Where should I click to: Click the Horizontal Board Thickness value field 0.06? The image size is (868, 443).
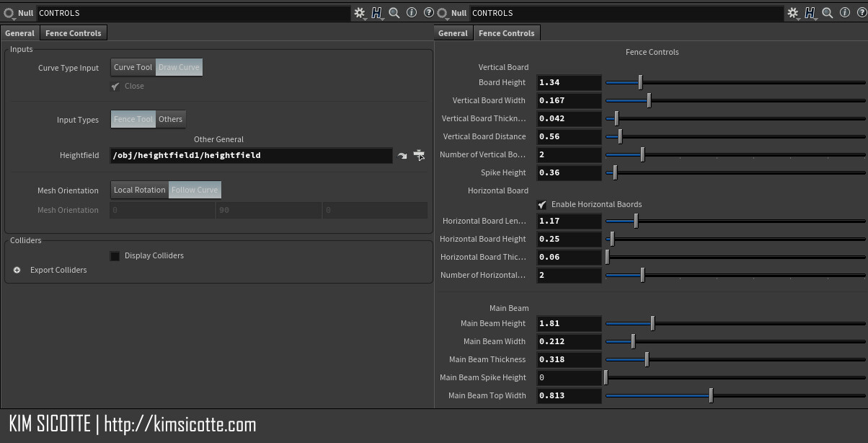569,258
